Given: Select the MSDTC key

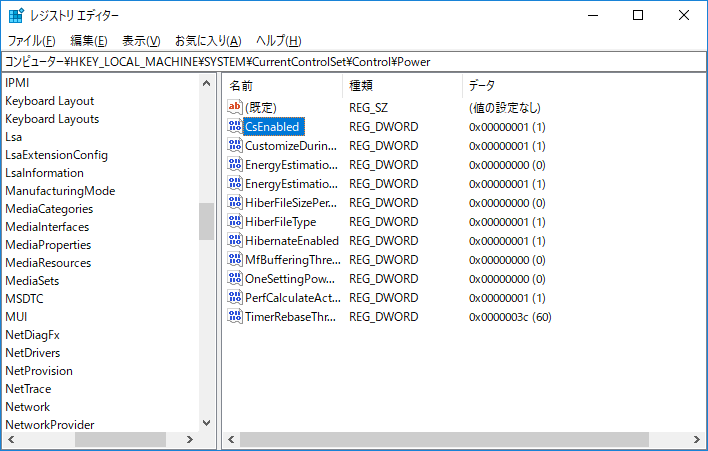Looking at the screenshot, I should [x=24, y=299].
